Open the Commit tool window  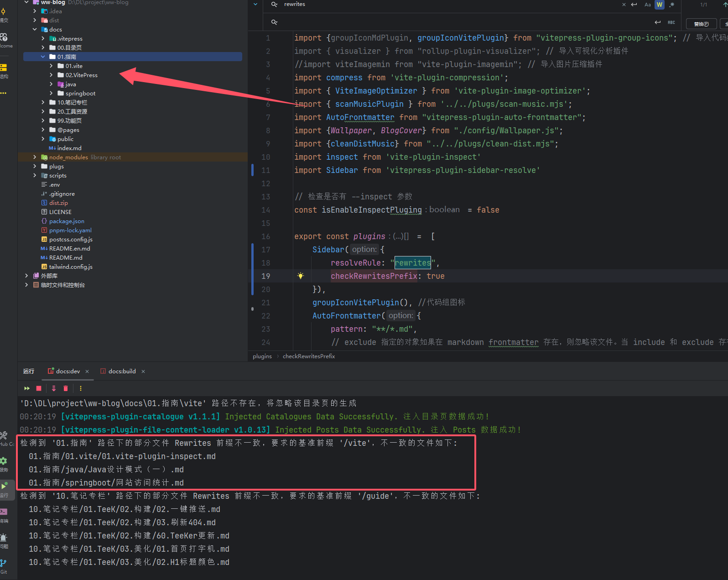pyautogui.click(x=4, y=15)
